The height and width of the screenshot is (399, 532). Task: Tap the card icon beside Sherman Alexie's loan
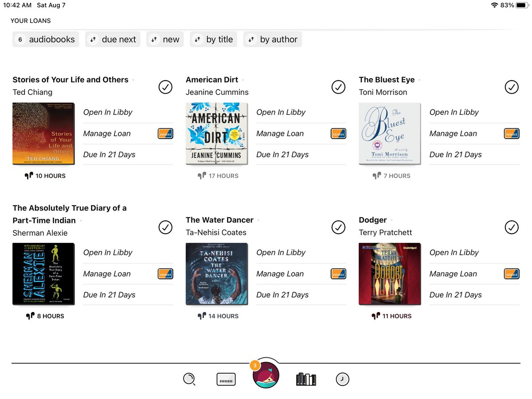(x=165, y=274)
